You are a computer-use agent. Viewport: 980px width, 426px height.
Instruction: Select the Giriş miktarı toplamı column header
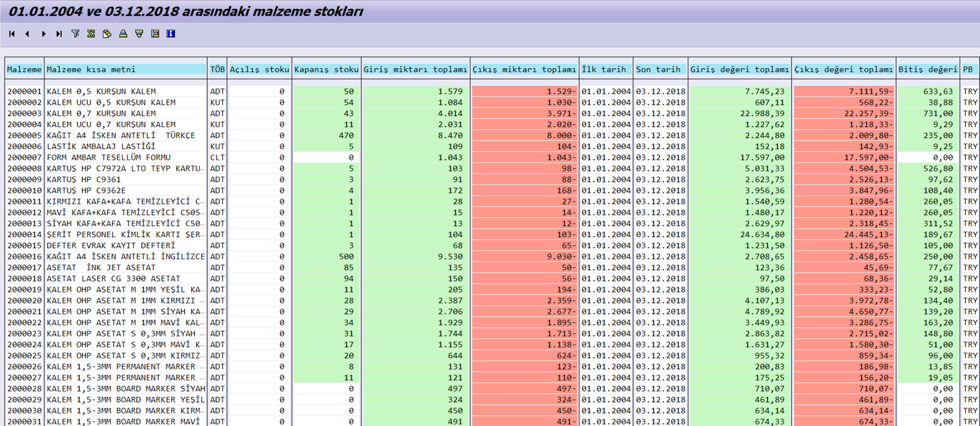(415, 69)
